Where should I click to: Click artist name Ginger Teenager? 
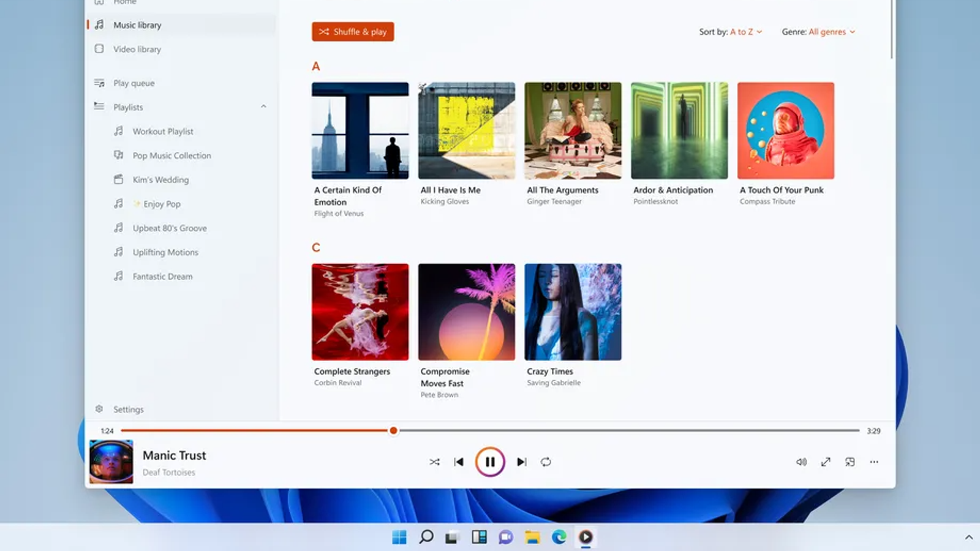pyautogui.click(x=554, y=201)
